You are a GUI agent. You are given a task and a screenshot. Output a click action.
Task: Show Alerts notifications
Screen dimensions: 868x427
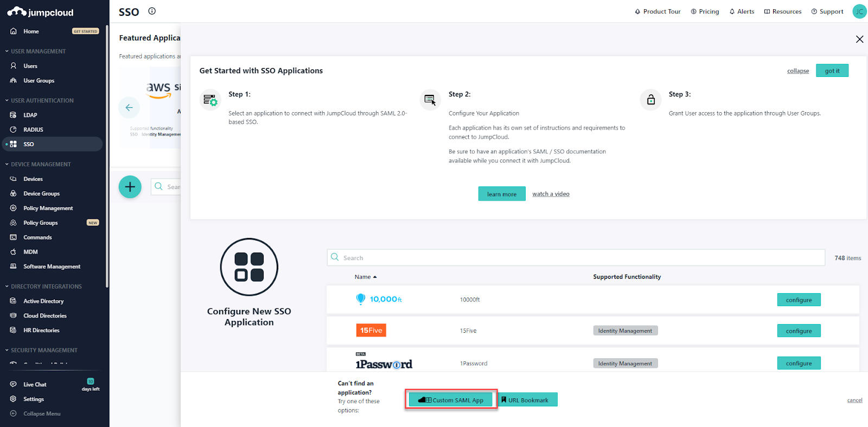coord(742,11)
